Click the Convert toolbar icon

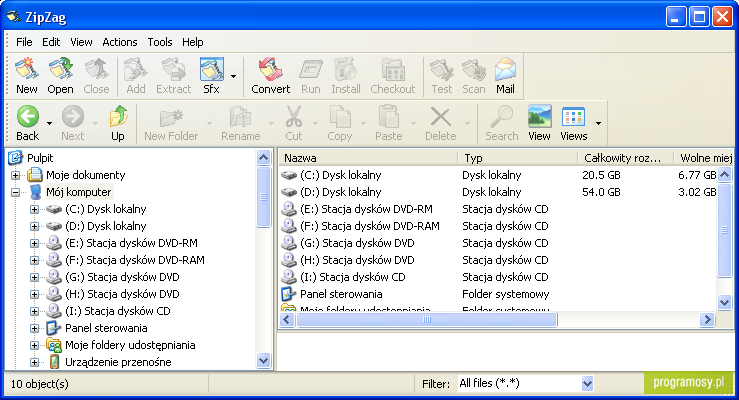271,70
